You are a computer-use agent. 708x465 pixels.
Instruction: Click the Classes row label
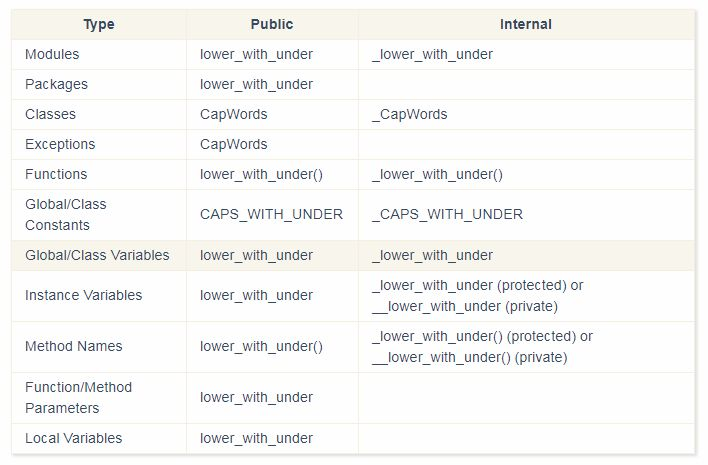(50, 114)
